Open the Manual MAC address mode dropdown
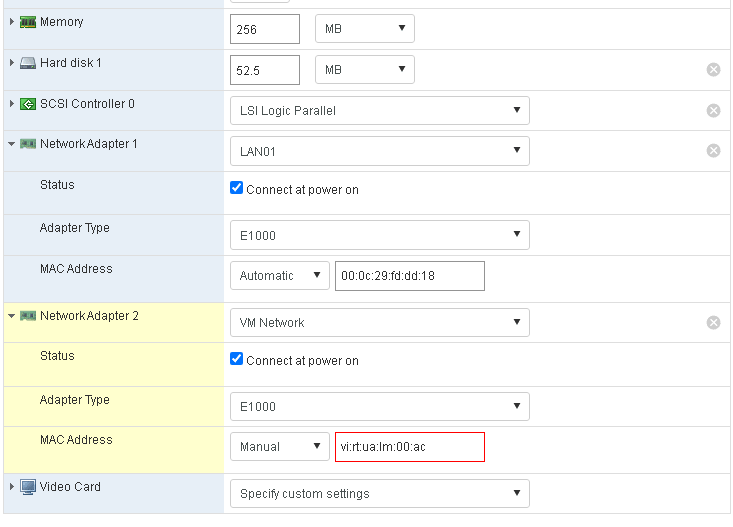Image resolution: width=733 pixels, height=527 pixels. click(x=280, y=447)
